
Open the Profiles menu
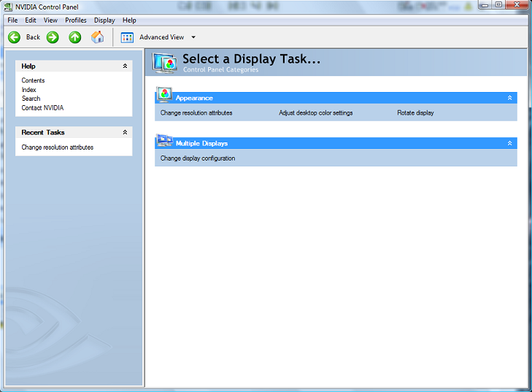pyautogui.click(x=75, y=20)
